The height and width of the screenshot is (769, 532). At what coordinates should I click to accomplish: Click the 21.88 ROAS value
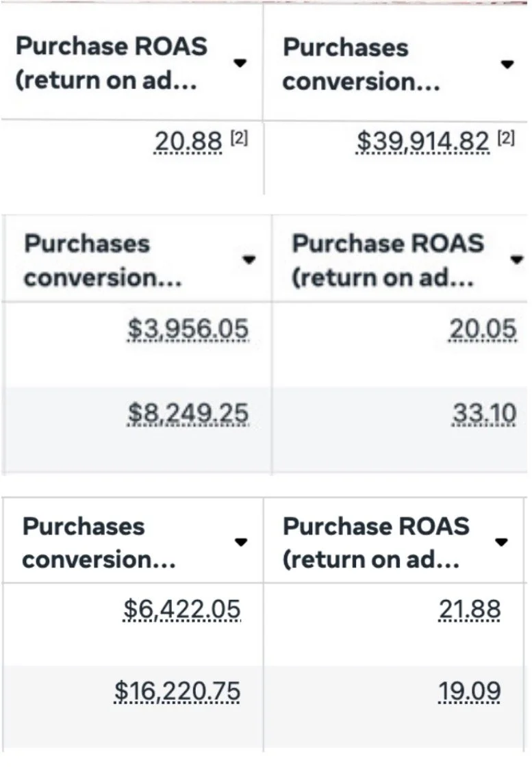click(469, 609)
